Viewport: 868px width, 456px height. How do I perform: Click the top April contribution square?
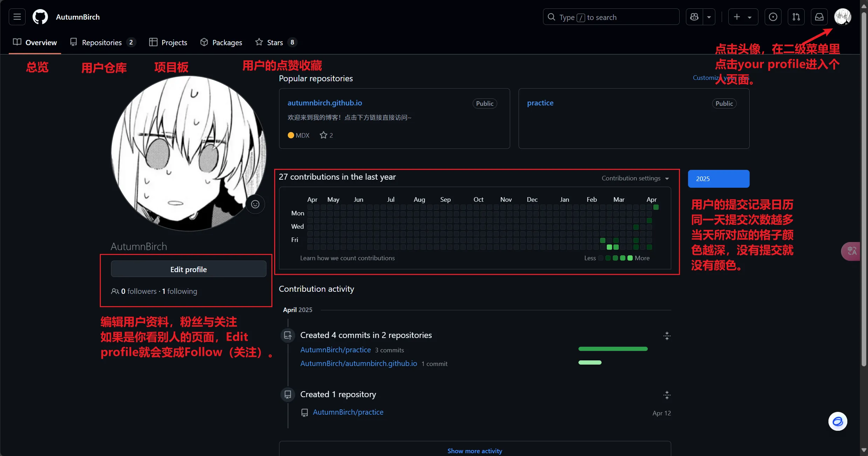[656, 207]
